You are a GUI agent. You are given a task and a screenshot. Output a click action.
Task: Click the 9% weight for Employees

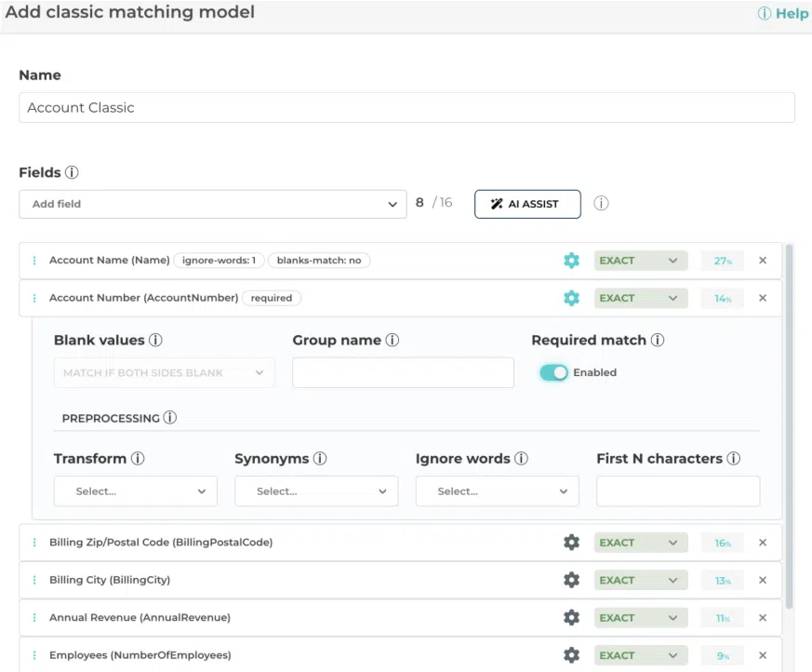coord(723,655)
